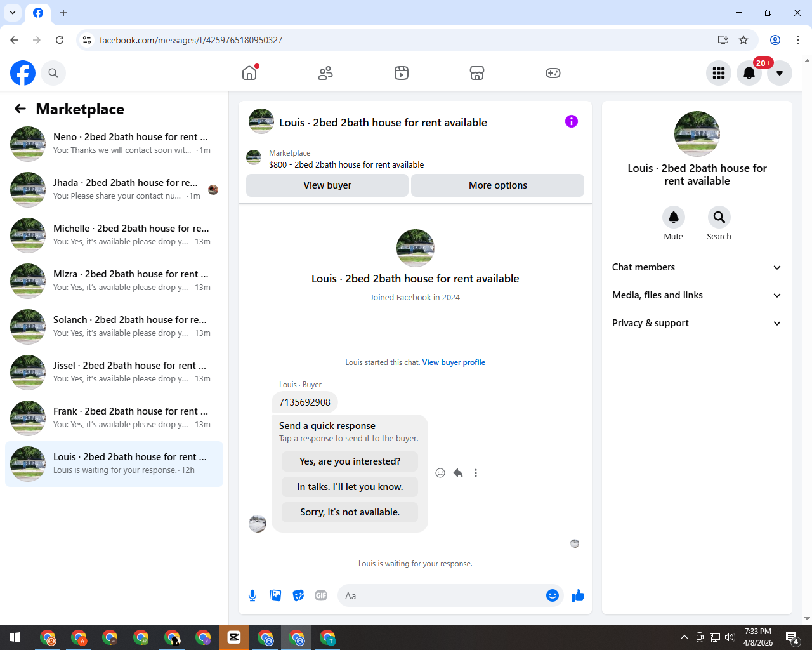Send quick response 'Sorry, it's not available.'
Image resolution: width=812 pixels, height=650 pixels.
[x=350, y=512]
